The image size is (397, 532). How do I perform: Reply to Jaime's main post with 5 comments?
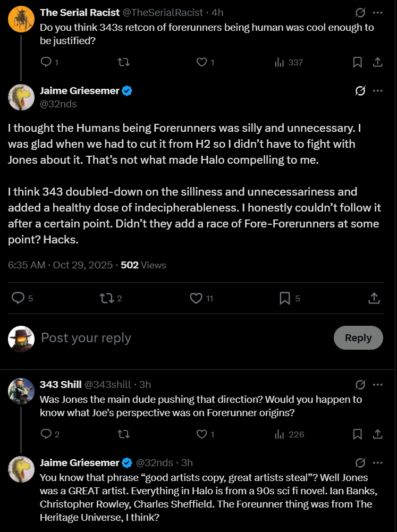point(18,298)
